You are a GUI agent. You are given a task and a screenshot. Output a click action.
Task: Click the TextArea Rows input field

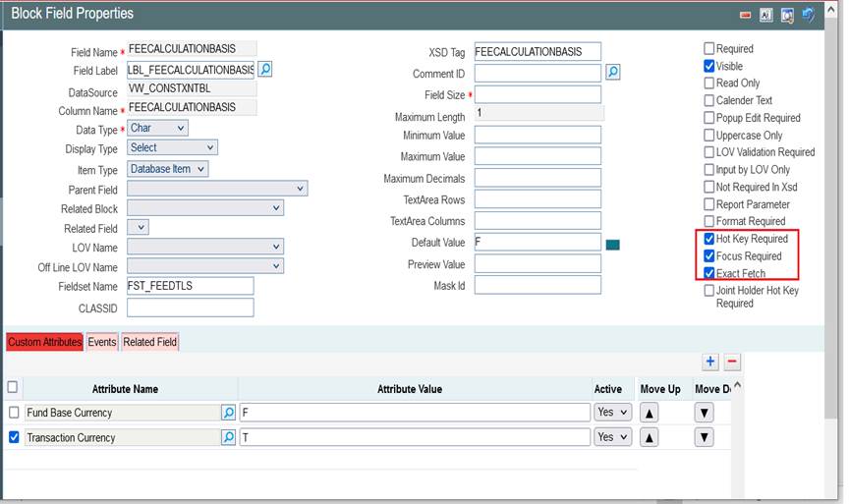tap(538, 199)
